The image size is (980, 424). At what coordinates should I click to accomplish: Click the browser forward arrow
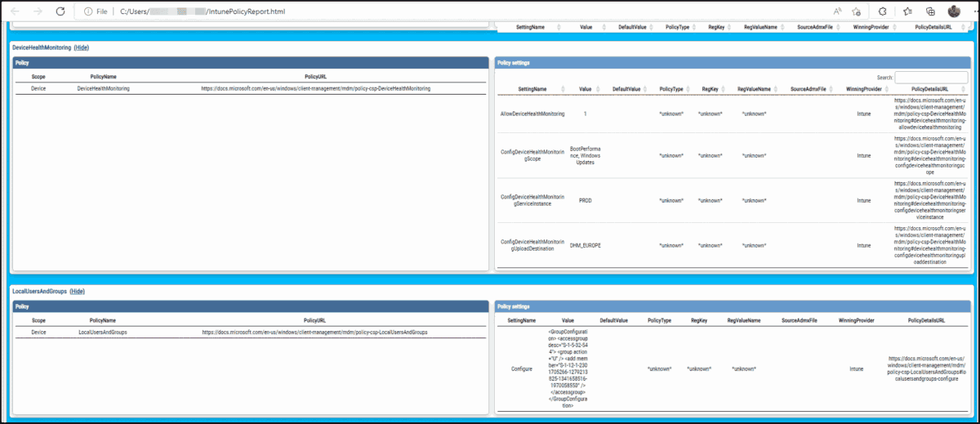coord(38,12)
